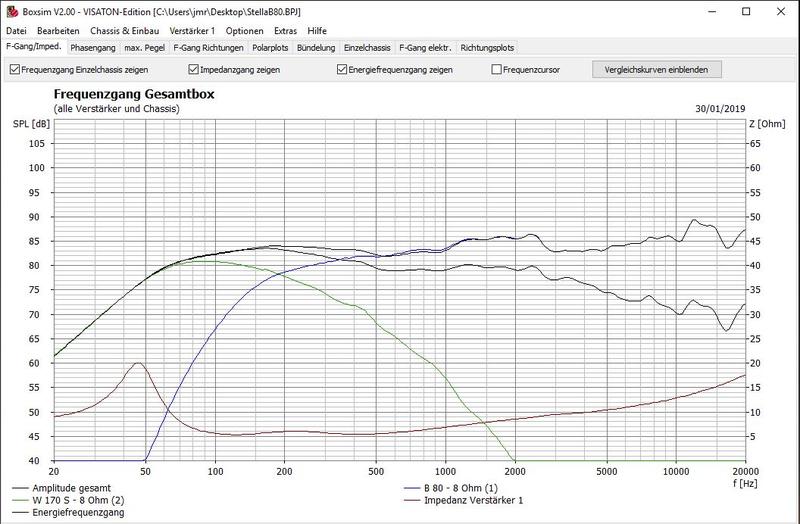Open the Chassis & Einbau menu
Image resolution: width=800 pixels, height=524 pixels.
pos(124,31)
